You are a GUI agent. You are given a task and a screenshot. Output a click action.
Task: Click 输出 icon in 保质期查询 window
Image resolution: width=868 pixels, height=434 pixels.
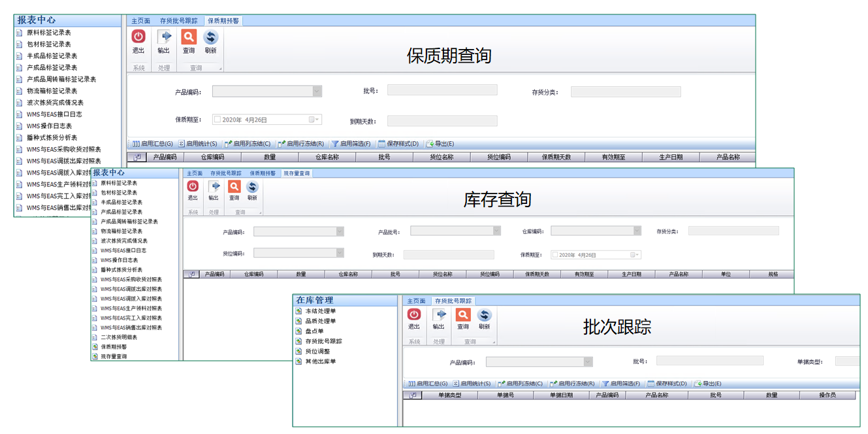164,37
